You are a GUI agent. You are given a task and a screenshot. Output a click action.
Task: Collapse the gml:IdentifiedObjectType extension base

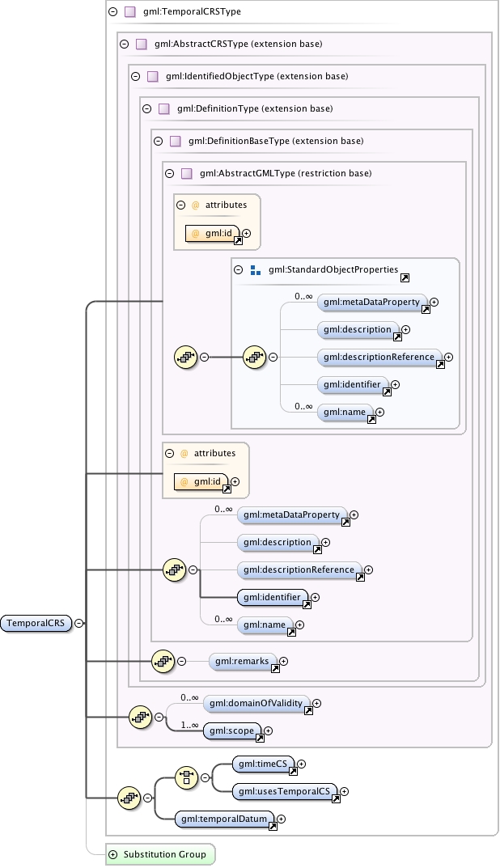tap(136, 76)
